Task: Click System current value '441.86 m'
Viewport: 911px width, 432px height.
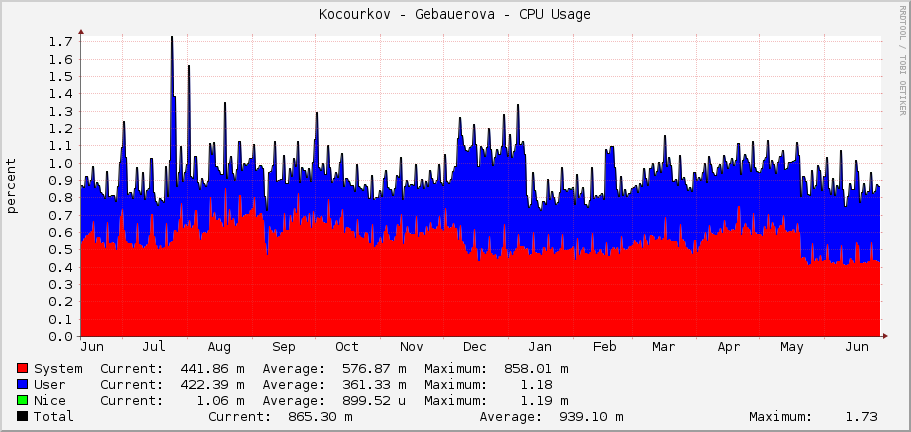Action: 212,369
